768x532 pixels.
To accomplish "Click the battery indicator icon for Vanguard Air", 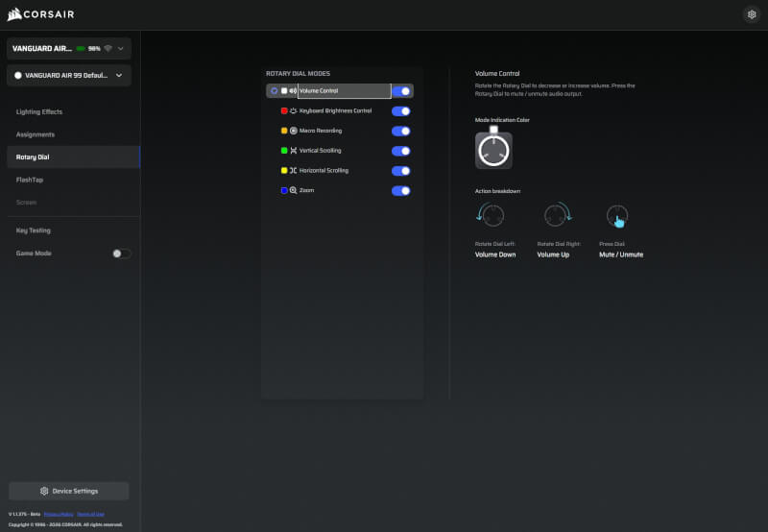I will 81,49.
